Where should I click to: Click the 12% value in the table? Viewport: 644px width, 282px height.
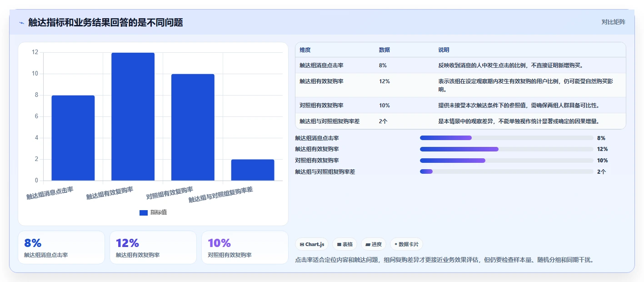384,81
